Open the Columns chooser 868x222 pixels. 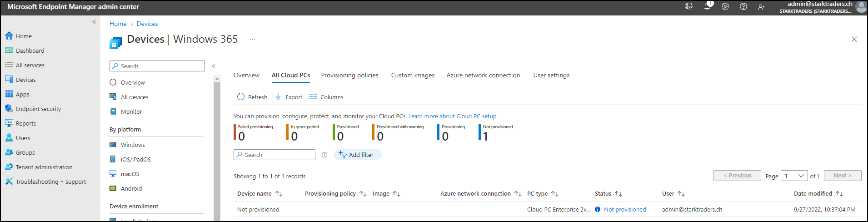click(x=326, y=97)
